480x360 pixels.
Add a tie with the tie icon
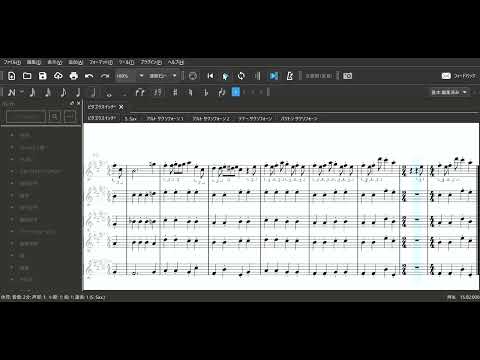pos(140,92)
